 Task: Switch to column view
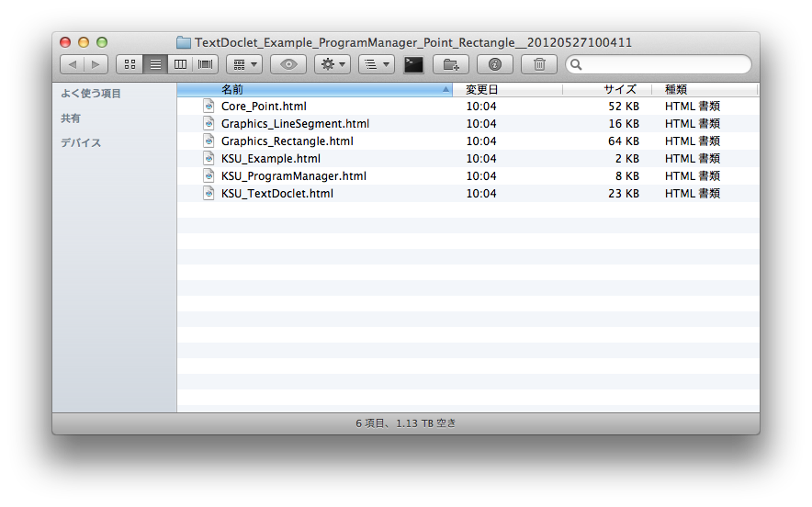point(180,64)
